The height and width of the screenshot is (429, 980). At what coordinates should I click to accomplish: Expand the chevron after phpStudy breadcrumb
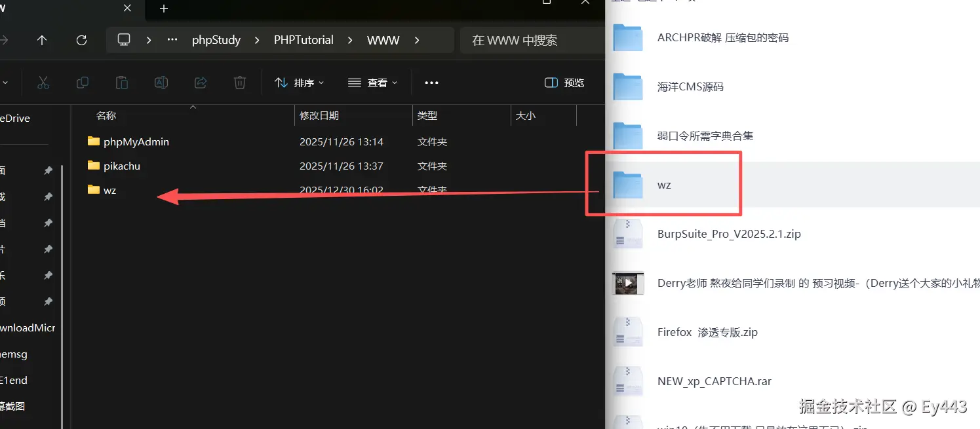(x=258, y=40)
